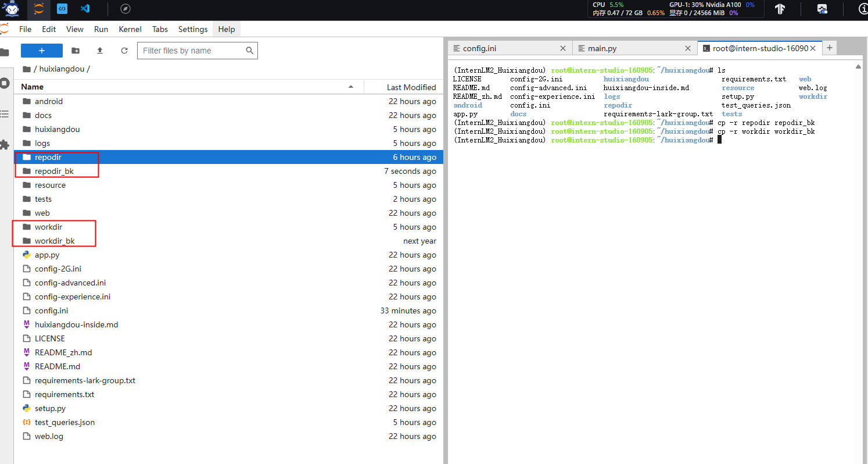868x464 pixels.
Task: Open the Settings menu
Action: point(193,29)
